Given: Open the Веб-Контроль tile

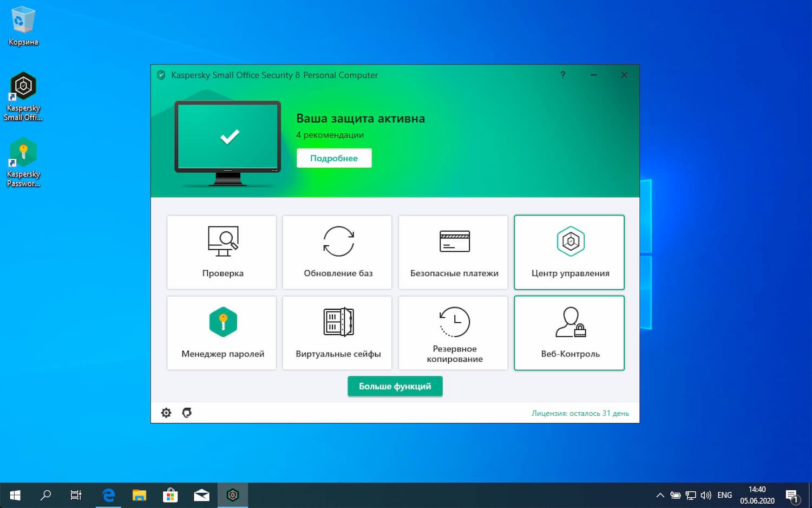Looking at the screenshot, I should click(x=568, y=333).
